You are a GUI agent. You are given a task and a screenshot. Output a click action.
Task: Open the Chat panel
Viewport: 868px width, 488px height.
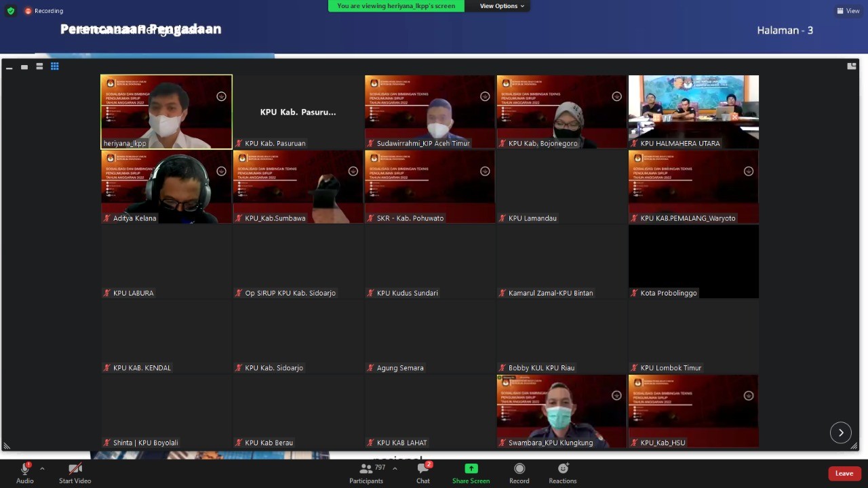[x=423, y=472]
